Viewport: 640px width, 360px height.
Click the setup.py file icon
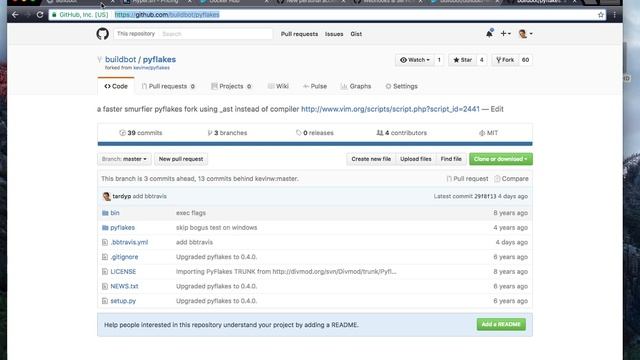coord(105,301)
